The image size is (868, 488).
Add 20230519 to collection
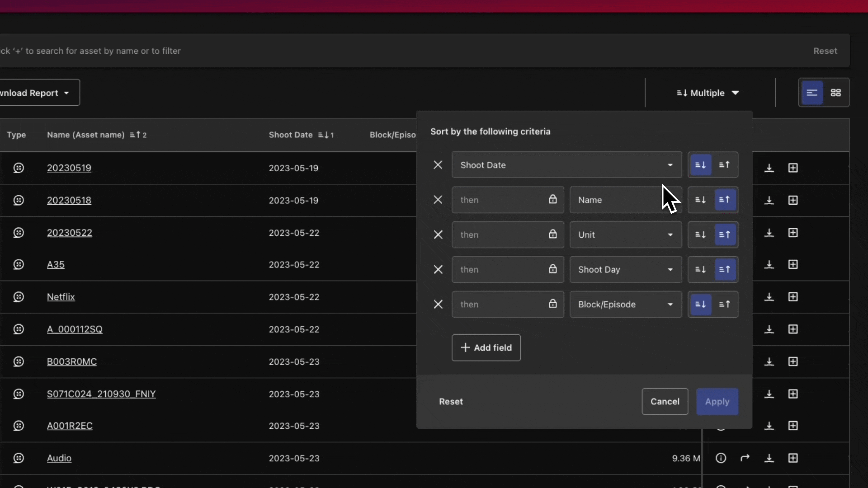coord(793,168)
